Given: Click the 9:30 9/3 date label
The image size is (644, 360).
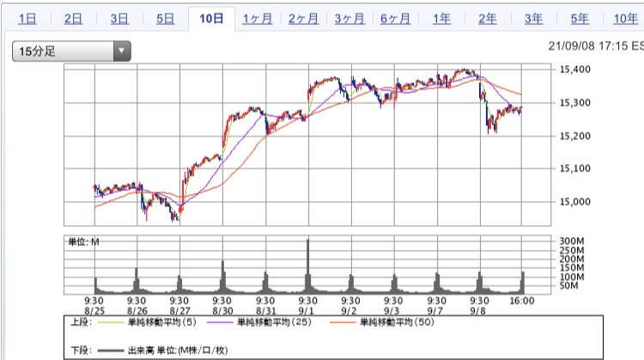Looking at the screenshot, I should [393, 306].
